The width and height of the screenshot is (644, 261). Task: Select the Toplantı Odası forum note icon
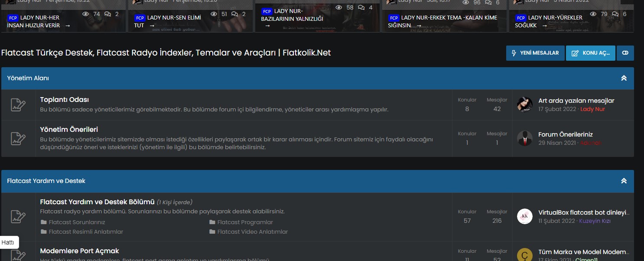(x=17, y=104)
